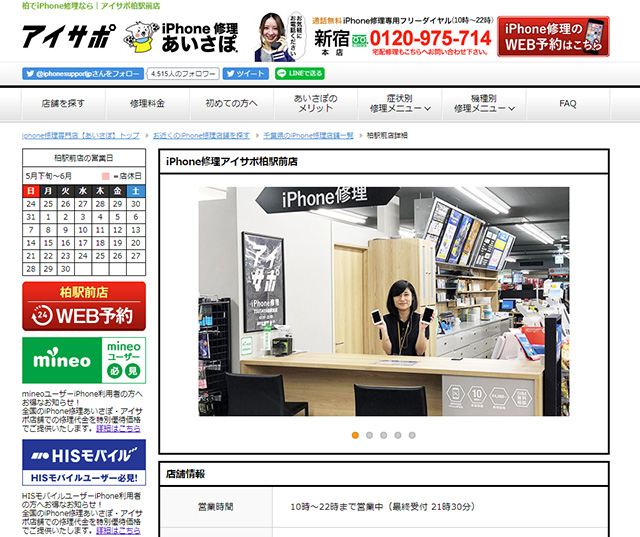Click the 日 Sunday calendar header
Viewport: 640px width, 537px height.
point(31,191)
